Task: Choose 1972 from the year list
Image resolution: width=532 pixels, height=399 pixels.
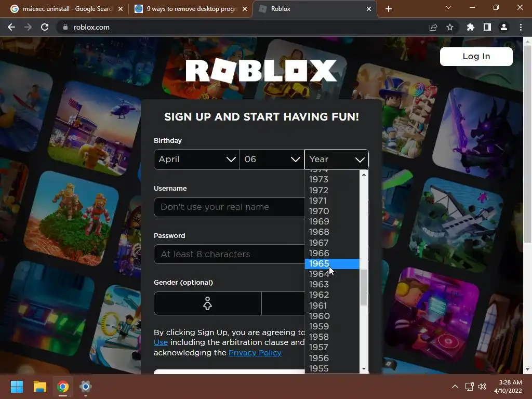Action: (x=332, y=190)
